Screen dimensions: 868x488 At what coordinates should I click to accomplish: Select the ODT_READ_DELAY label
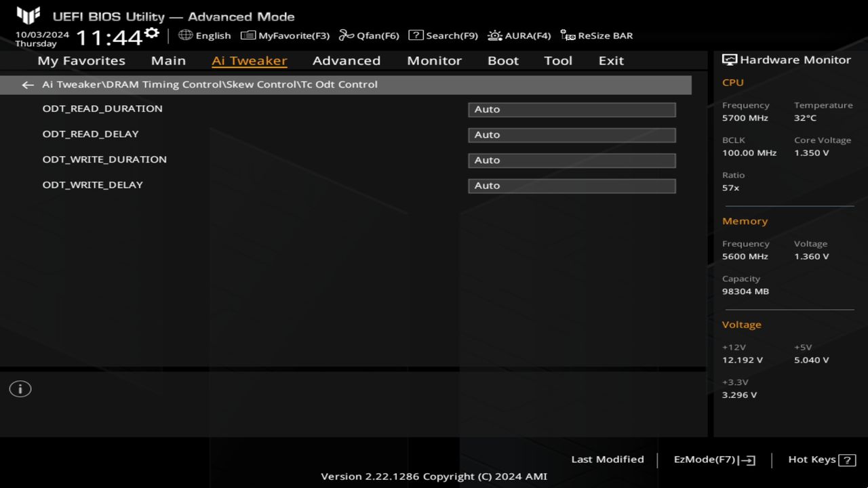pos(91,134)
